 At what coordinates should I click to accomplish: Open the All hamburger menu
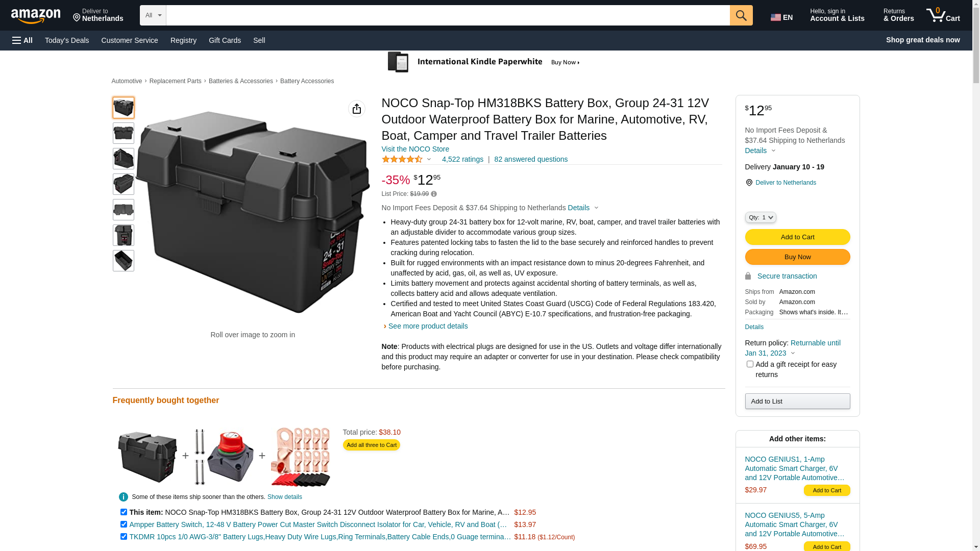click(x=22, y=40)
